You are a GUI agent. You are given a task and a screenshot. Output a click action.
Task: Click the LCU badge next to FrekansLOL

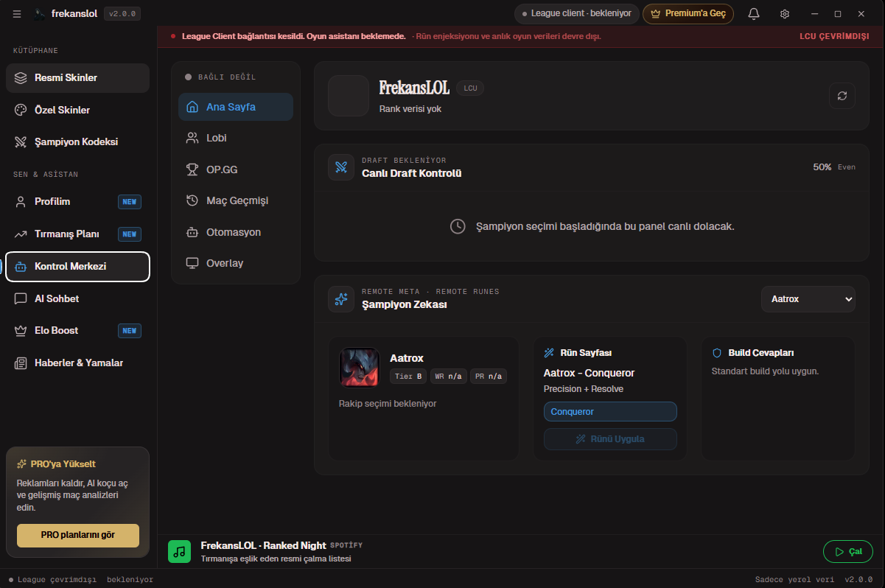tap(470, 88)
